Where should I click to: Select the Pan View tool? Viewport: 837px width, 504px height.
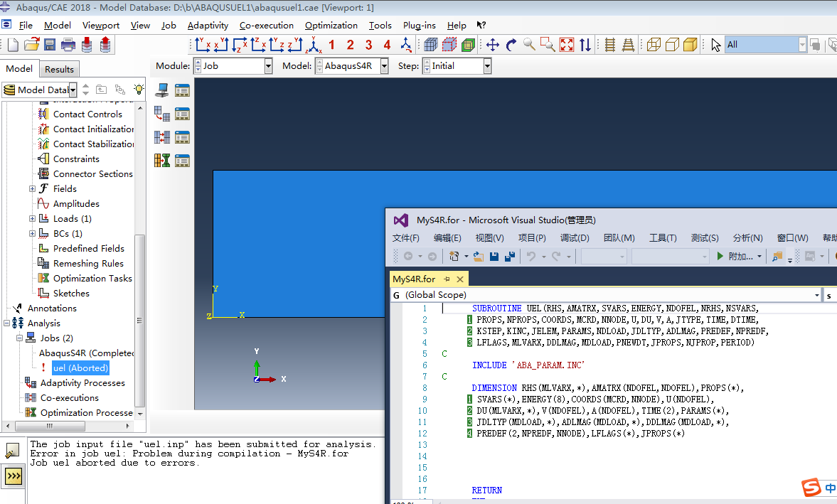[x=492, y=45]
